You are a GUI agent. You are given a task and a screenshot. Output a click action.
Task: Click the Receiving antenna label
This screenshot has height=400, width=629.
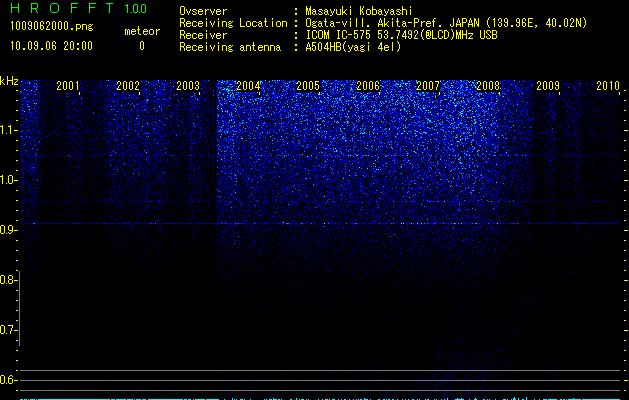pyautogui.click(x=230, y=47)
